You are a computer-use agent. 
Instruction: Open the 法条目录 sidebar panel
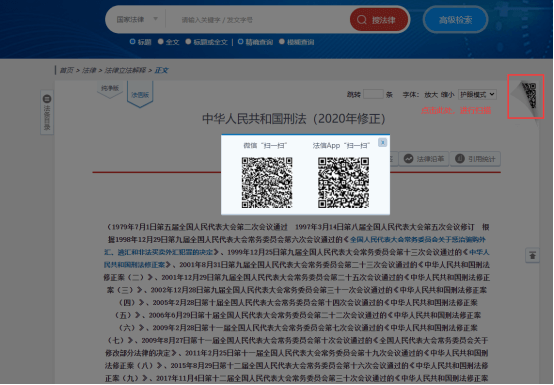47,112
